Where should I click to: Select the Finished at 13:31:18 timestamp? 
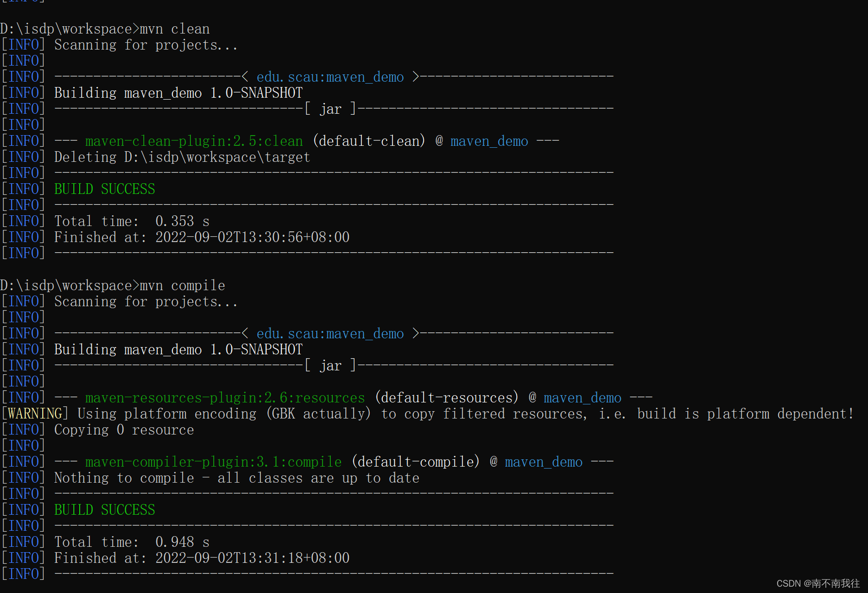(252, 558)
